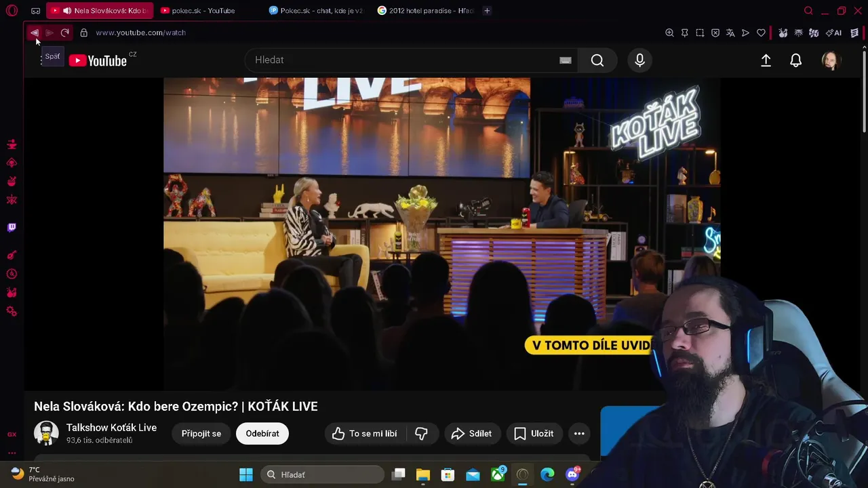Screen dimensions: 868x488
Task: Switch to the Nela Slováková YouTube tab
Action: click(100, 11)
